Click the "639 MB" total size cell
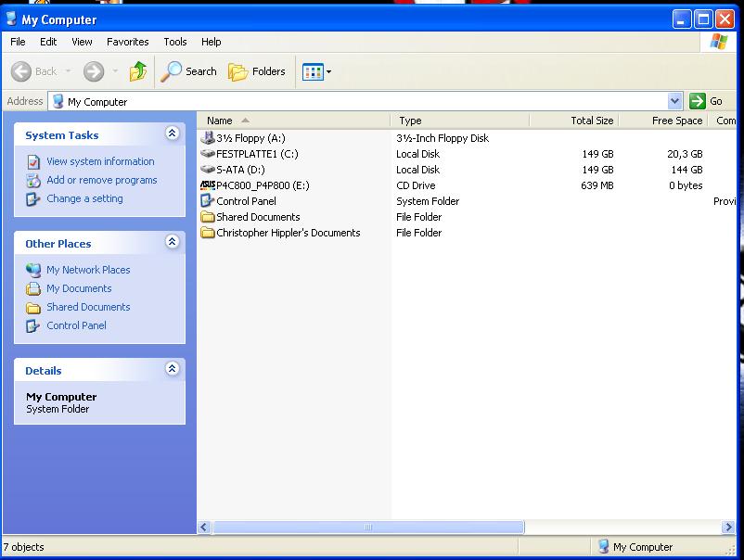 596,185
